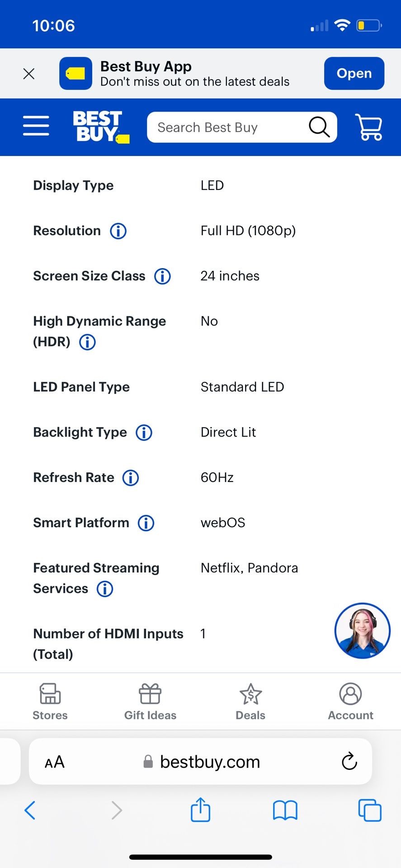Go to the Account tab

point(351,702)
